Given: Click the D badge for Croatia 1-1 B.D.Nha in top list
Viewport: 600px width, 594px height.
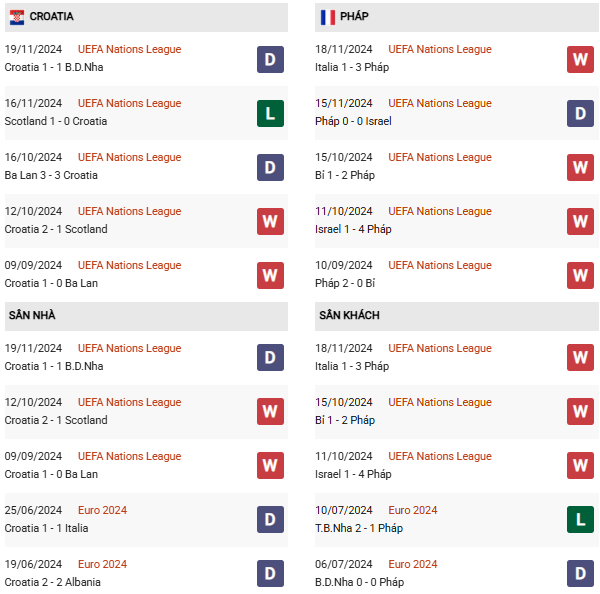Looking at the screenshot, I should [x=270, y=59].
